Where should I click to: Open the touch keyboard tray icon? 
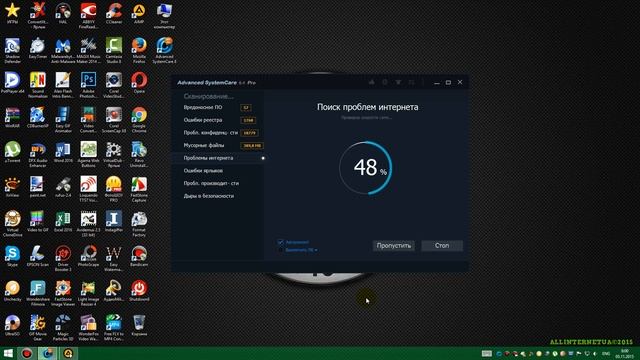(487, 353)
